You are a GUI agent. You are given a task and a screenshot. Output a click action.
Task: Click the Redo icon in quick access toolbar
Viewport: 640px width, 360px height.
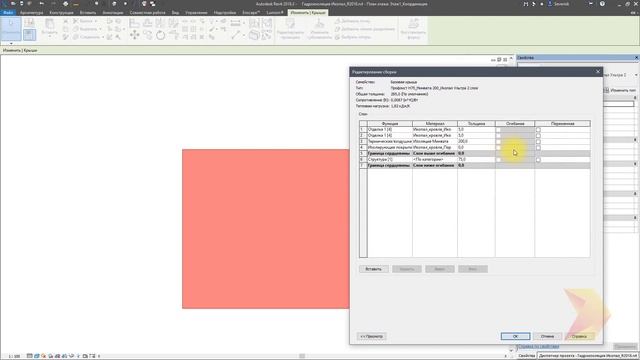pyautogui.click(x=53, y=4)
